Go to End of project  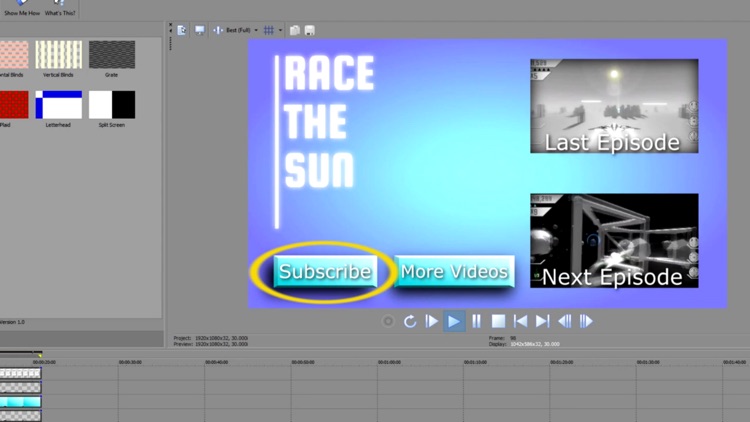542,321
